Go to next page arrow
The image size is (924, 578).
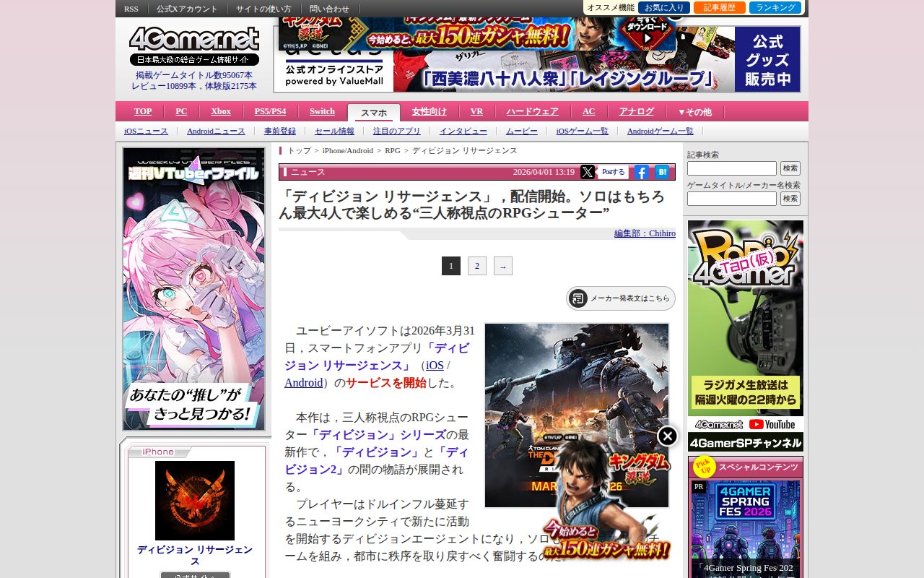[x=503, y=266]
